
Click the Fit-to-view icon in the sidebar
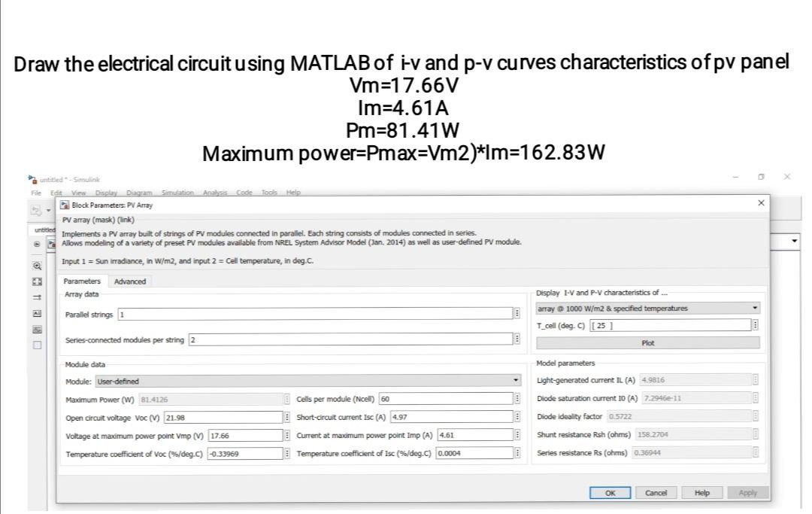(x=35, y=281)
